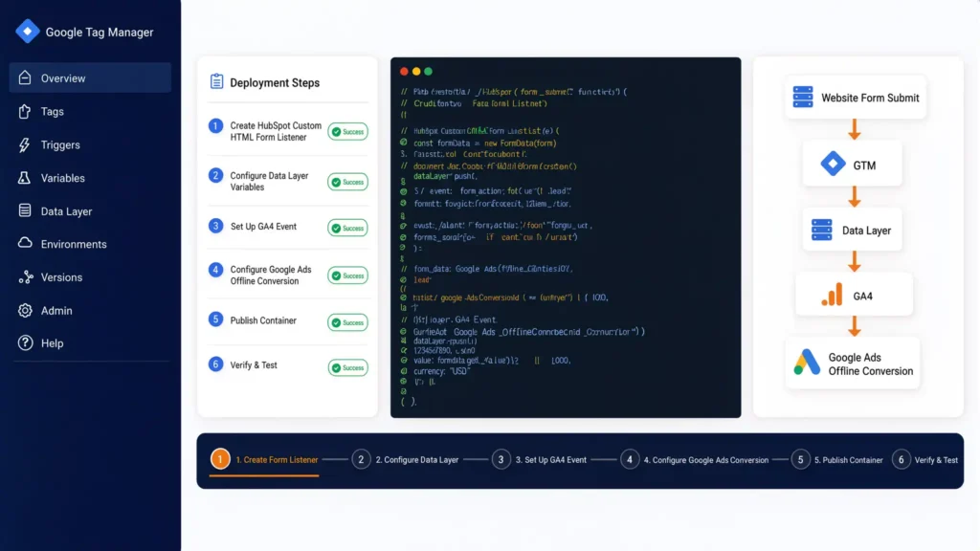
Task: Click the Deployment Steps clipboard icon
Action: point(216,81)
